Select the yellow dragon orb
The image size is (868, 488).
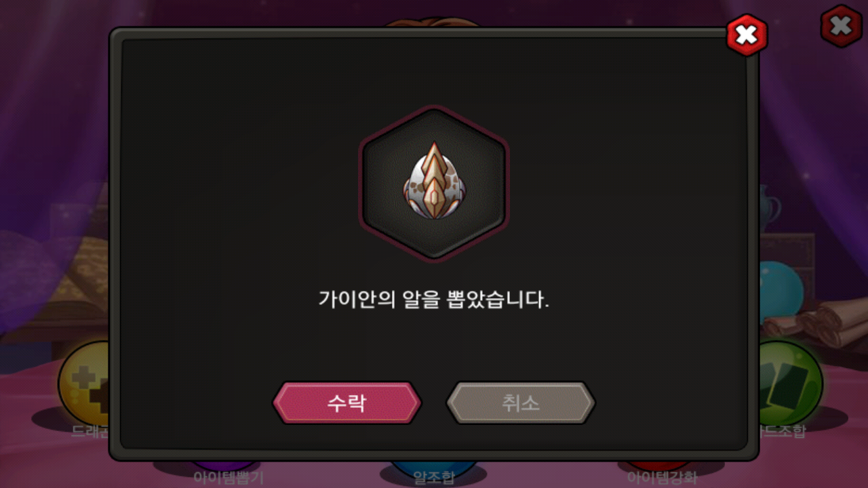[x=83, y=383]
